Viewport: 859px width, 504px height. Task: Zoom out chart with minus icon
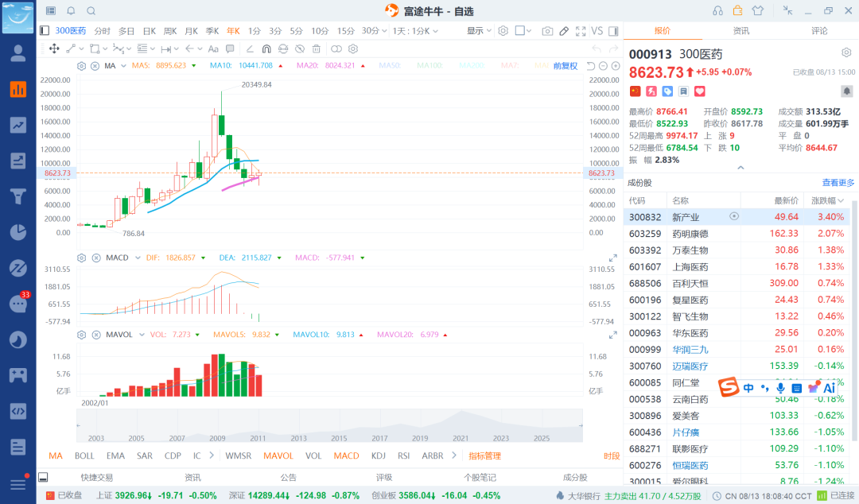tap(603, 66)
